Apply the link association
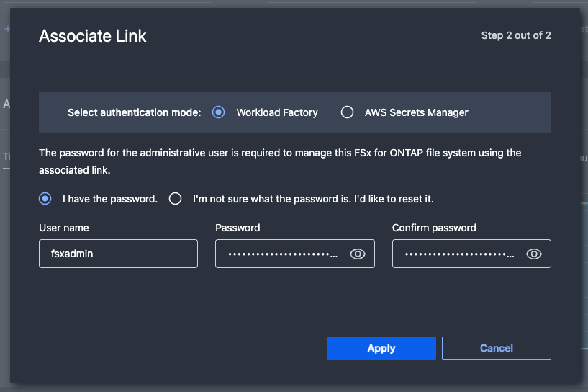This screenshot has height=392, width=588. click(381, 348)
